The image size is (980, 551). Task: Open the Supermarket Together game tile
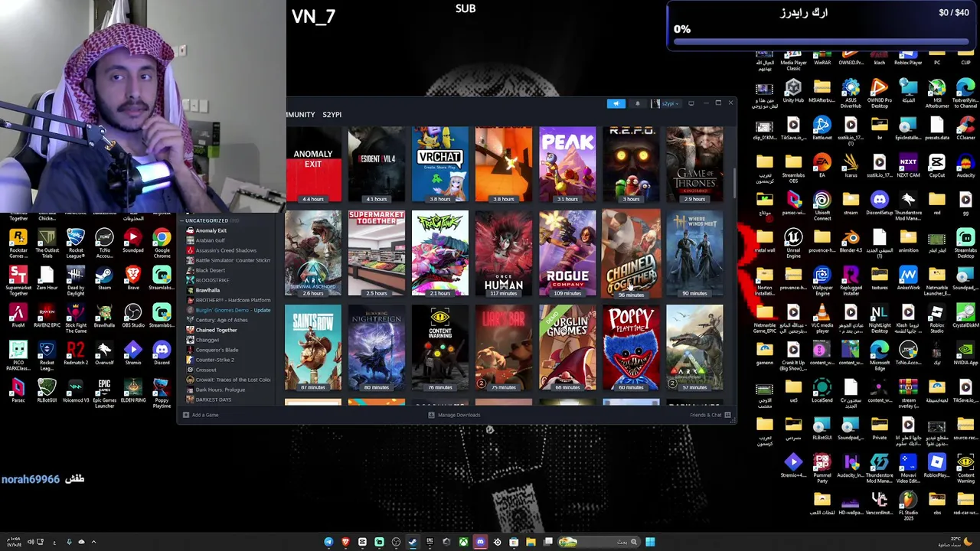376,253
